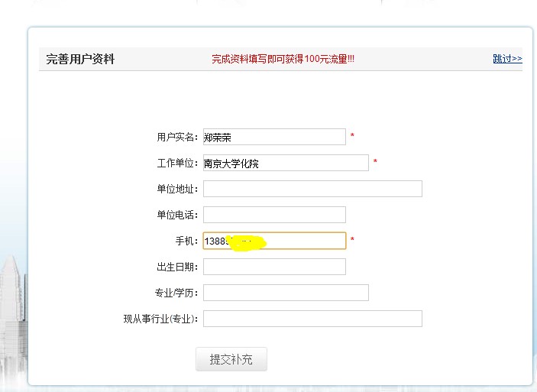Click the 用户实名 name input field
Image resolution: width=537 pixels, height=392 pixels.
[274, 137]
